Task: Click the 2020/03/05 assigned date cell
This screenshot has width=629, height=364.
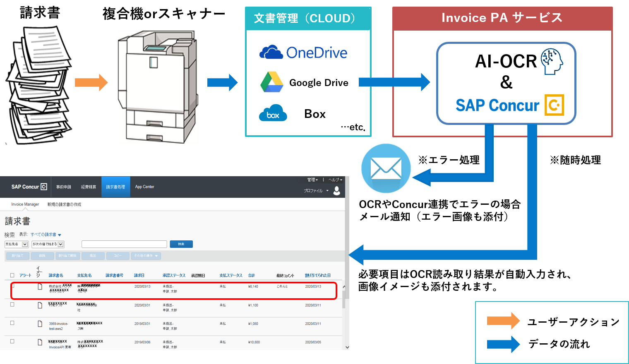Action: click(313, 342)
